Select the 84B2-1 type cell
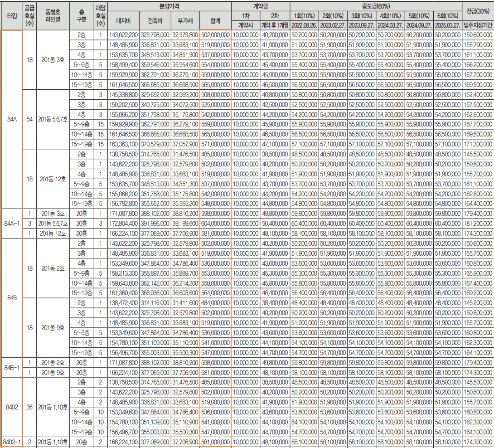Viewport: 494px width, 448px height. [x=12, y=442]
